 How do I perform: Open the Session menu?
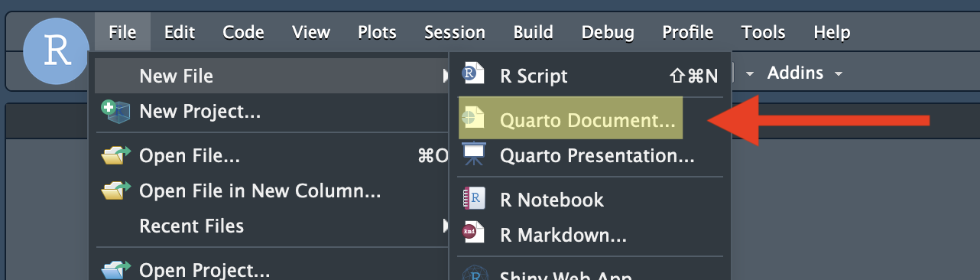(455, 32)
